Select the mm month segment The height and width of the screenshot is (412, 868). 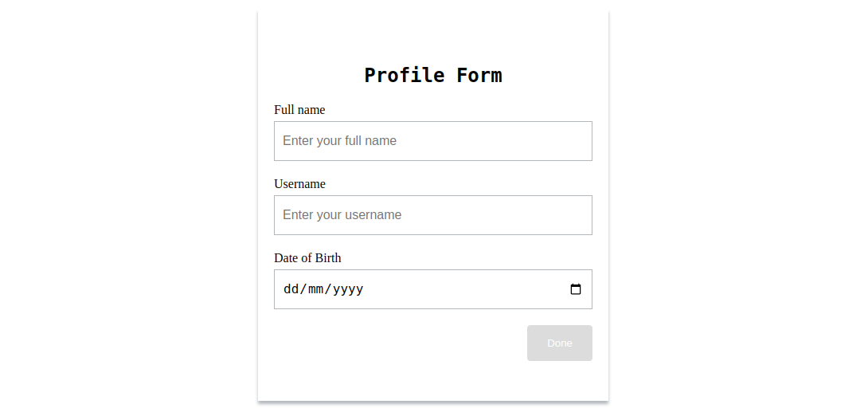[314, 289]
